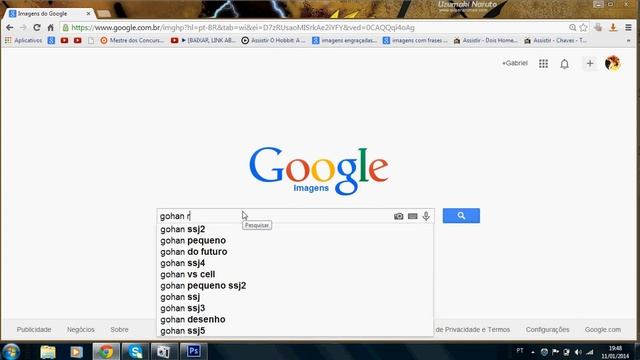
Task: Open the Aplicativos apps shortcut
Action: (x=24, y=40)
